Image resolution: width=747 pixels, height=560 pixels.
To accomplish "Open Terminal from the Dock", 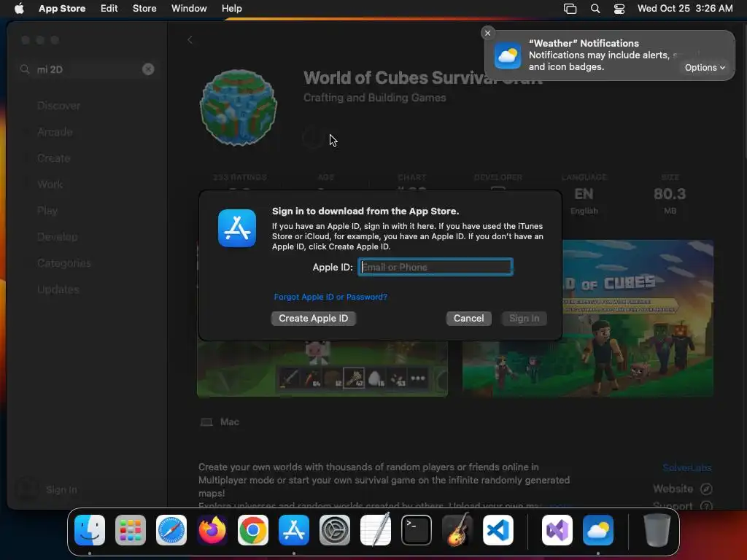I will (x=417, y=530).
